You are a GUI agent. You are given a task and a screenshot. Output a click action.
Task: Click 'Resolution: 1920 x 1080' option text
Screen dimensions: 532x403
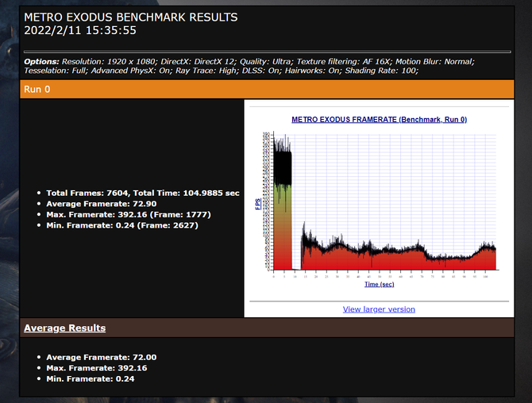pos(109,62)
